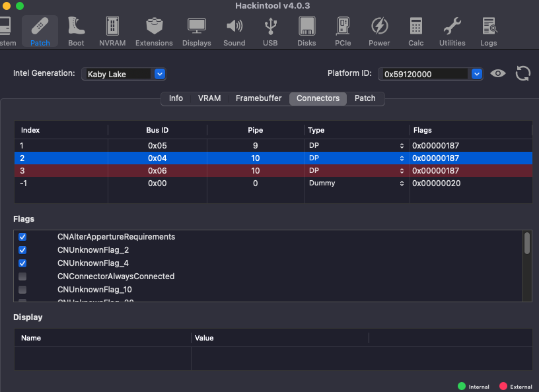The image size is (539, 392).
Task: Select Bus ID 0x06 cell in row 3
Action: point(157,171)
